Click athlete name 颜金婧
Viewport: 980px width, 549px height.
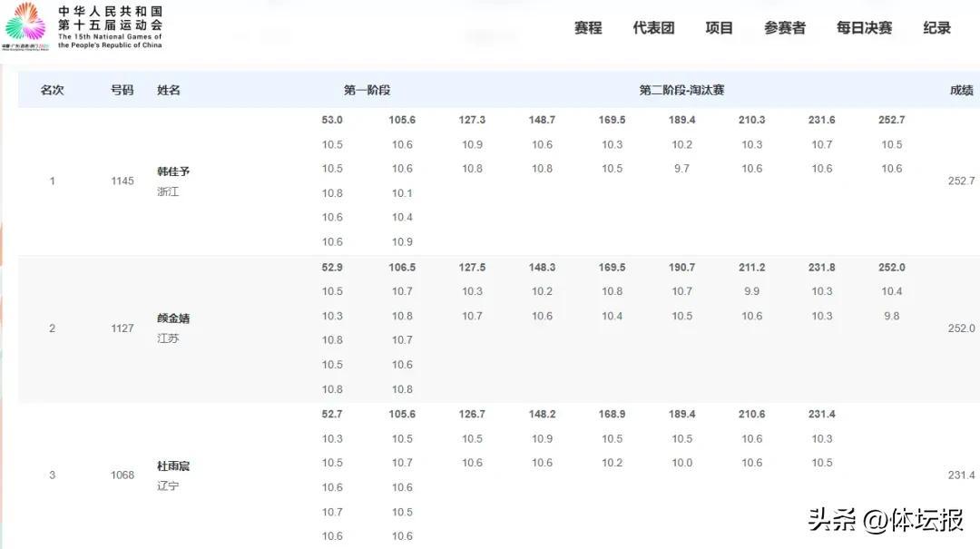[x=173, y=319]
